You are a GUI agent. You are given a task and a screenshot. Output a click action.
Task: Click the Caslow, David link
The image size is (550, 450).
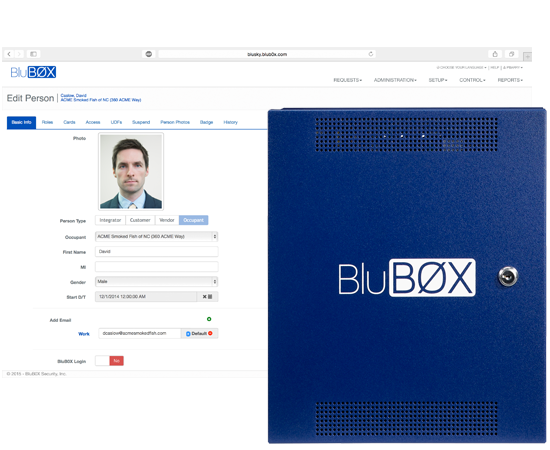(73, 95)
